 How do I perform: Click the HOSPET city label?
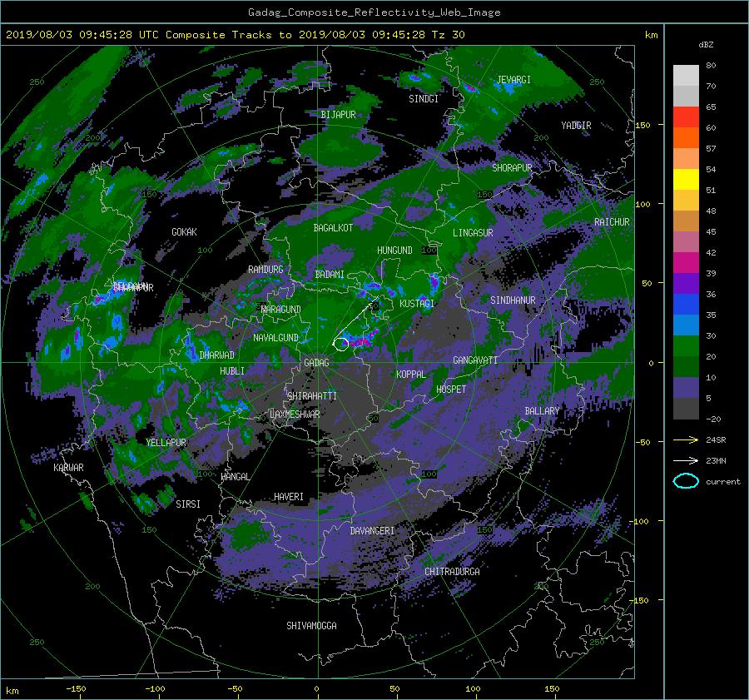coord(451,390)
